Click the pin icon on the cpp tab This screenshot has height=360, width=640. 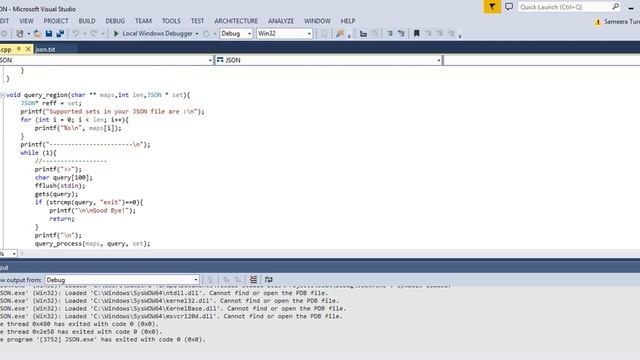[x=18, y=49]
